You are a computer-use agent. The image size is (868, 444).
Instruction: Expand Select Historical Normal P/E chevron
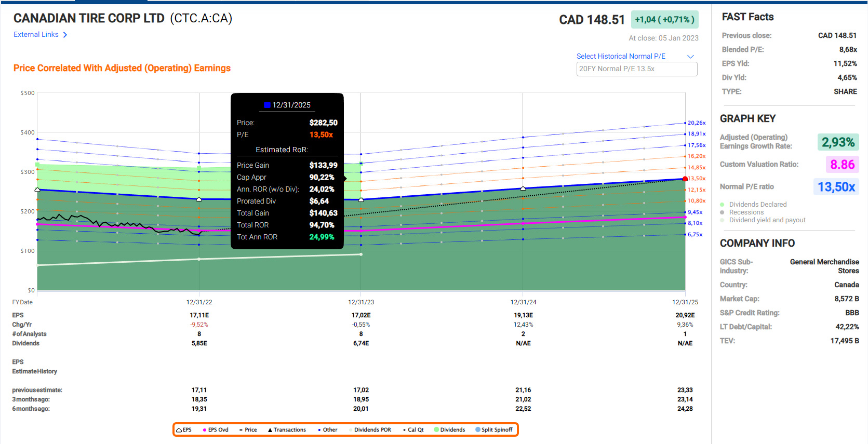690,57
